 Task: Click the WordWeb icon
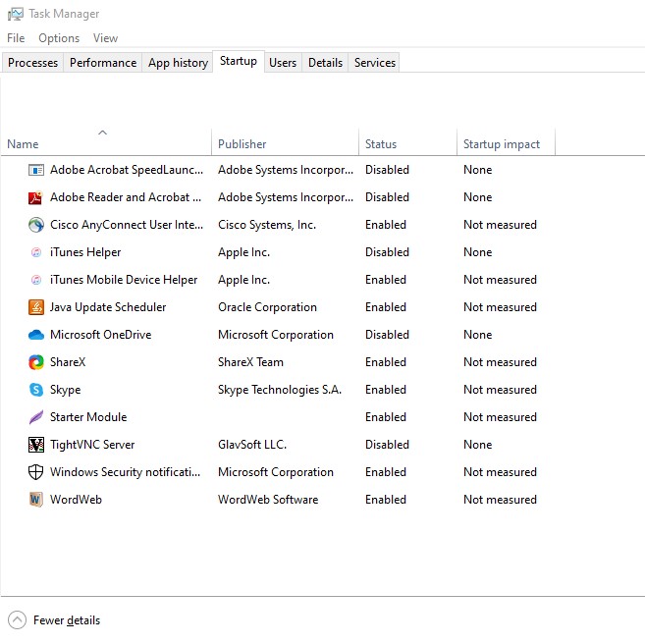tap(36, 500)
